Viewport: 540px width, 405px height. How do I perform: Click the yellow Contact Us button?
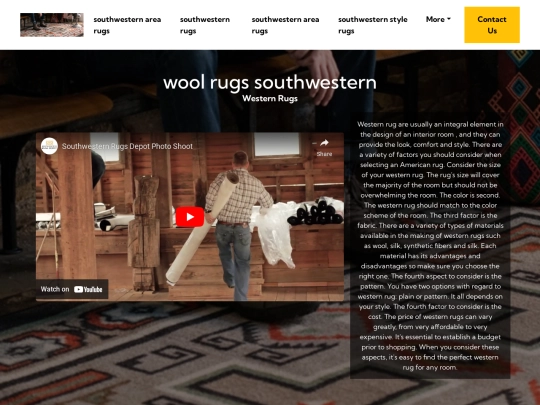point(492,25)
